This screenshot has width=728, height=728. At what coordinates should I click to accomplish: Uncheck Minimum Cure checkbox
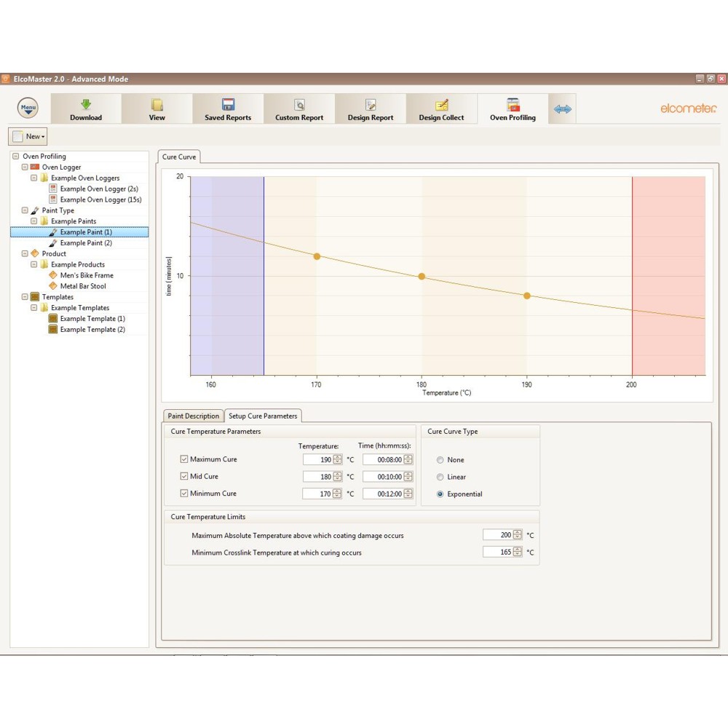coord(184,493)
